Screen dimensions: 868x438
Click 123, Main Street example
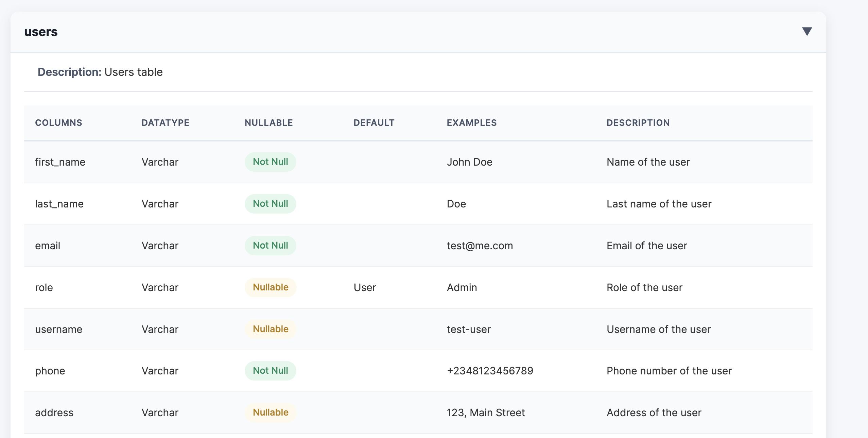coord(485,413)
